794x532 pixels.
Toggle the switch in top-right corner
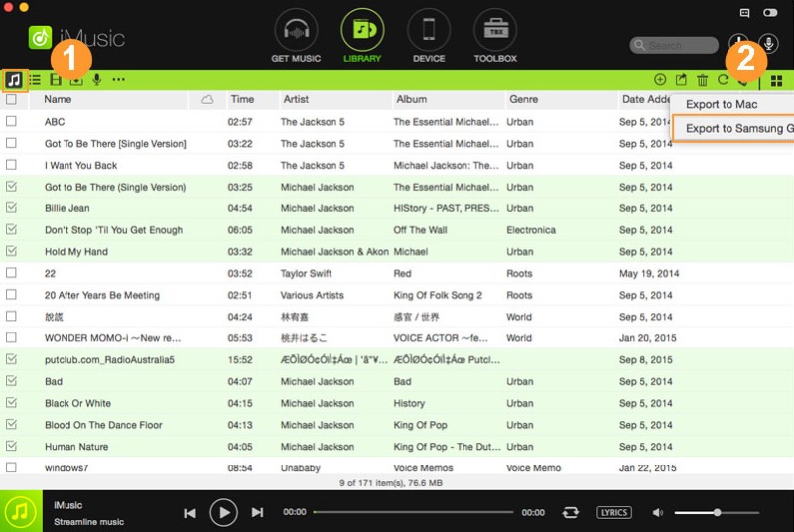tap(770, 13)
